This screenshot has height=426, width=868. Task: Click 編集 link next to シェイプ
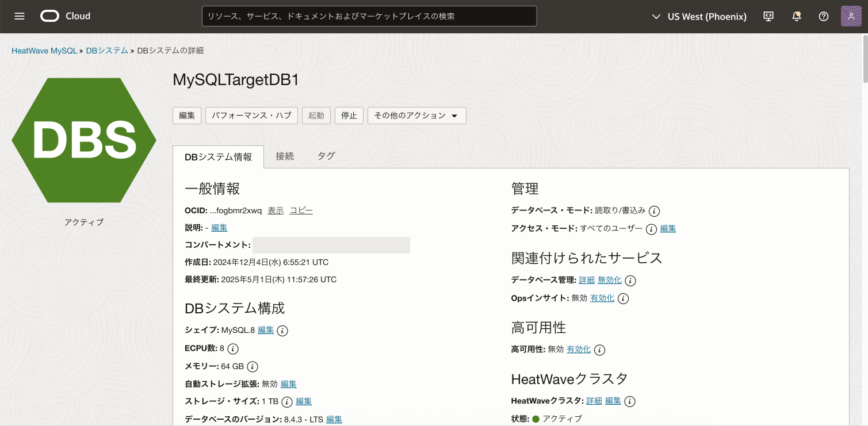click(266, 330)
